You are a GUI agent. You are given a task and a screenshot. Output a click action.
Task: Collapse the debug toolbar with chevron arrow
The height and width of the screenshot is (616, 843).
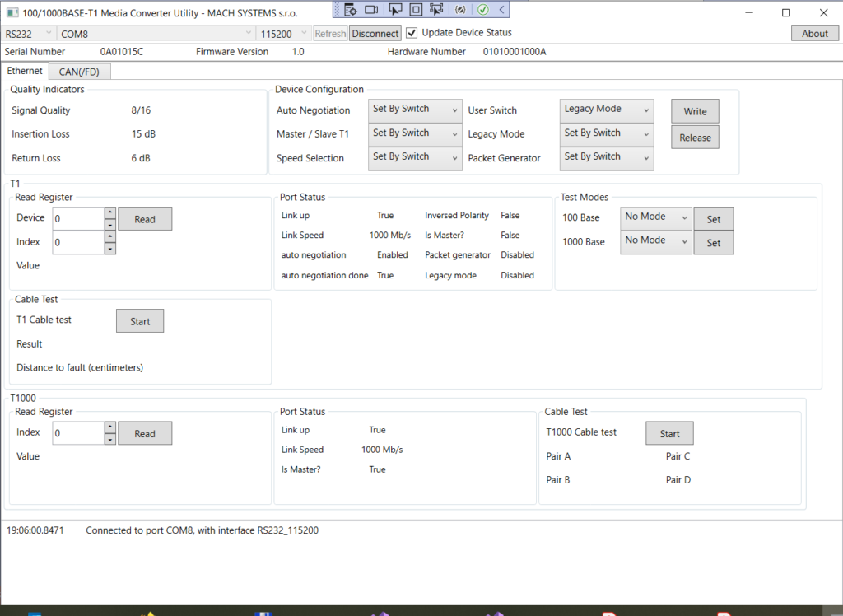(501, 10)
